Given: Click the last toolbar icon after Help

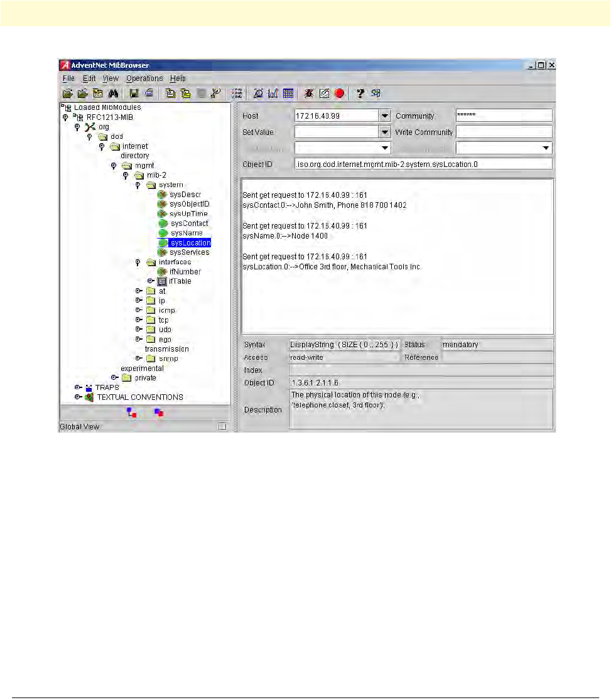Looking at the screenshot, I should (376, 94).
